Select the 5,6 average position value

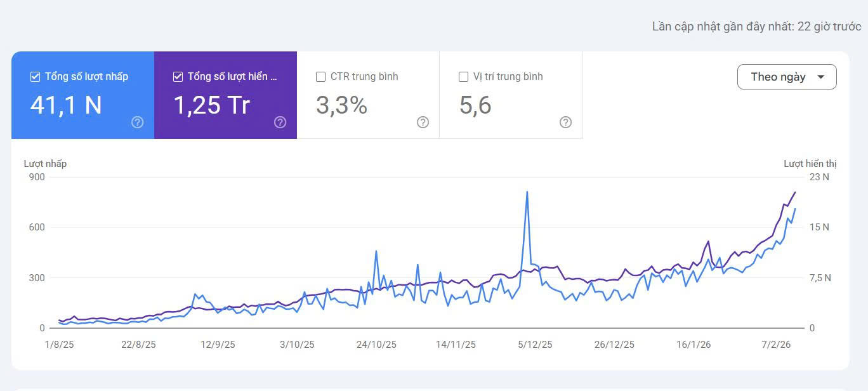[x=475, y=105]
